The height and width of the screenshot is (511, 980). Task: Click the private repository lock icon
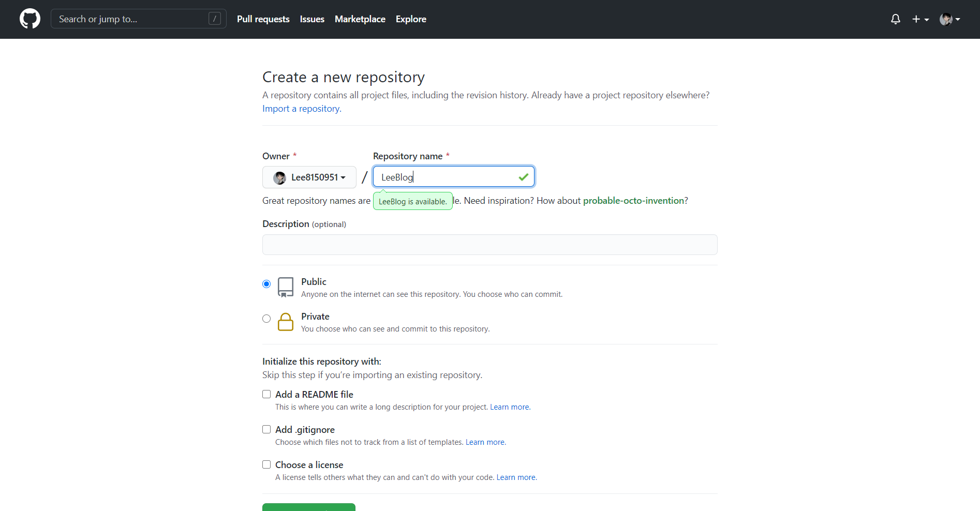(286, 322)
